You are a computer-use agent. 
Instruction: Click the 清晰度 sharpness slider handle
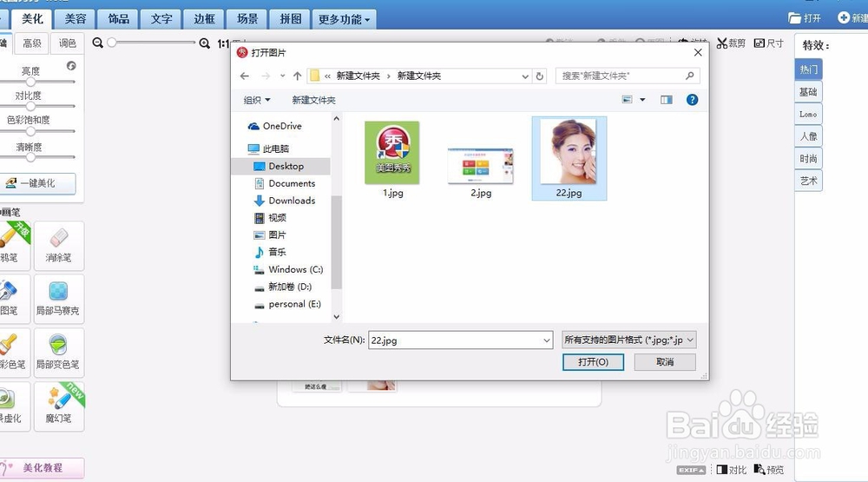click(x=30, y=157)
